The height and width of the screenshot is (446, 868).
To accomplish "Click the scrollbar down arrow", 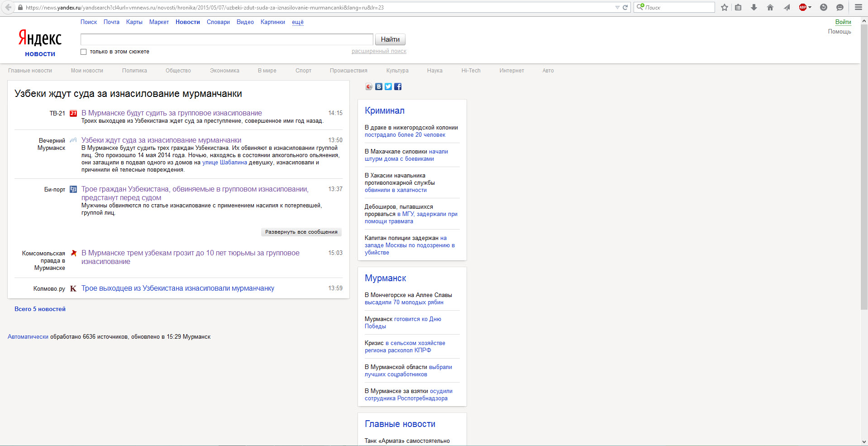I will (x=864, y=441).
